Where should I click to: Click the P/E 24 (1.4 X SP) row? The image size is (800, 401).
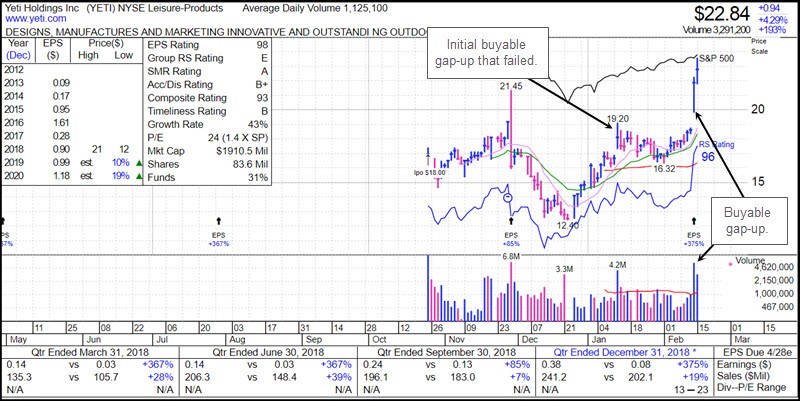click(208, 138)
